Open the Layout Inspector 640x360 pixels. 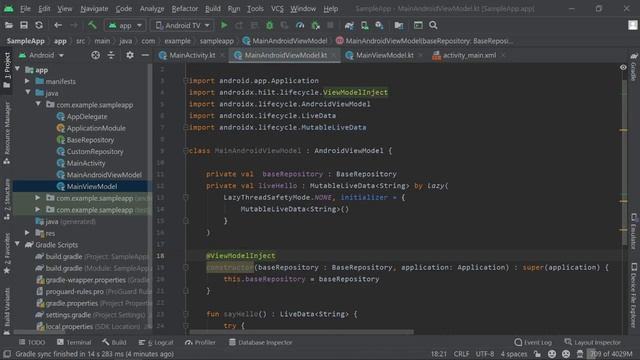point(593,342)
